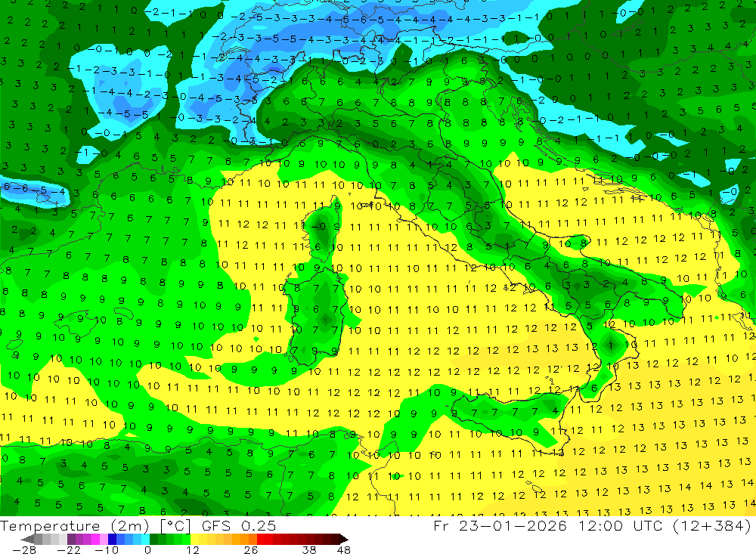Viewport: 756px width, 554px height.
Task: Click the "0" label under the colorbar
Action: pos(147,549)
